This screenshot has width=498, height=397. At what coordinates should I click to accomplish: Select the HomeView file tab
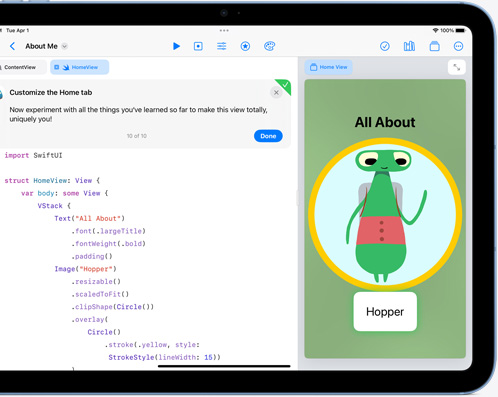[80, 67]
